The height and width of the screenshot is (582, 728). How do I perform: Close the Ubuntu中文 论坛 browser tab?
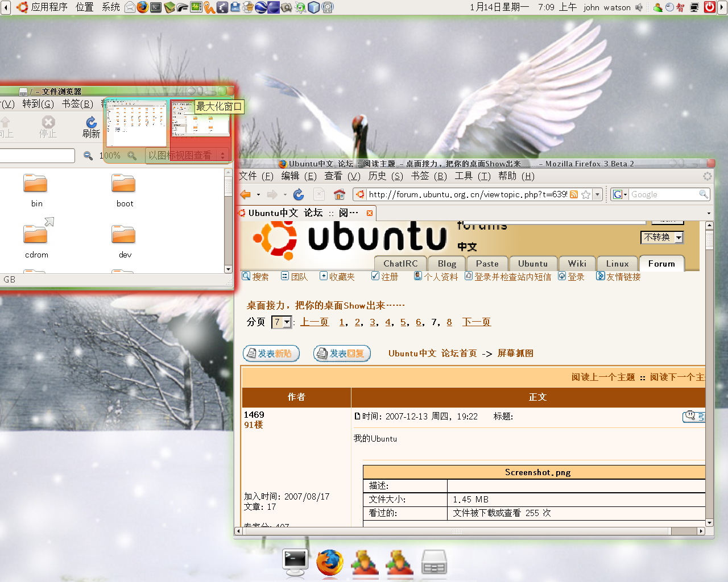(370, 213)
